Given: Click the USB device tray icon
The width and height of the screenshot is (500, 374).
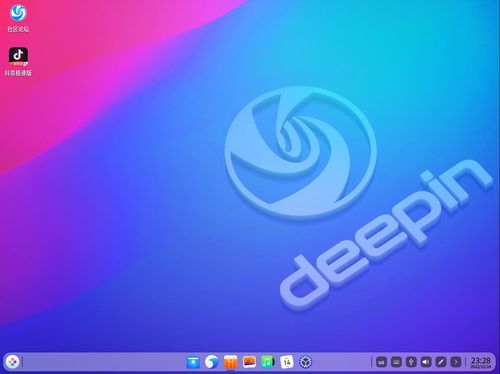Looking at the screenshot, I should (x=411, y=362).
